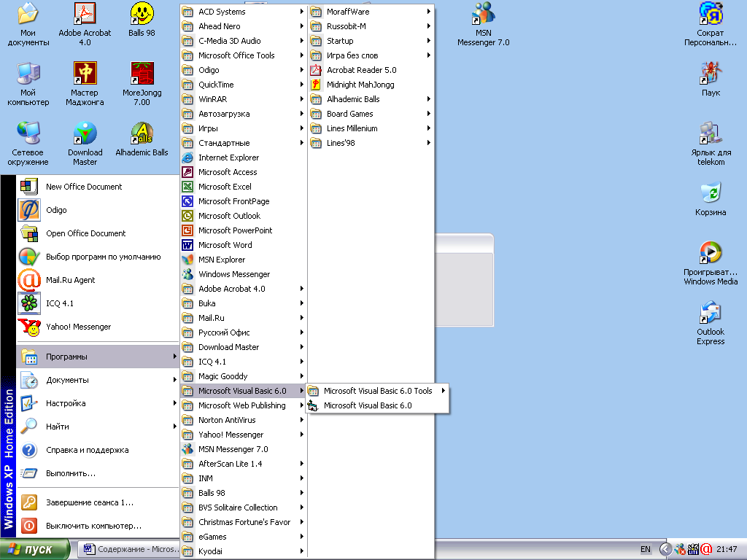Click the 21:47 clock in tray
Image resolution: width=747 pixels, height=560 pixels.
pos(727,549)
